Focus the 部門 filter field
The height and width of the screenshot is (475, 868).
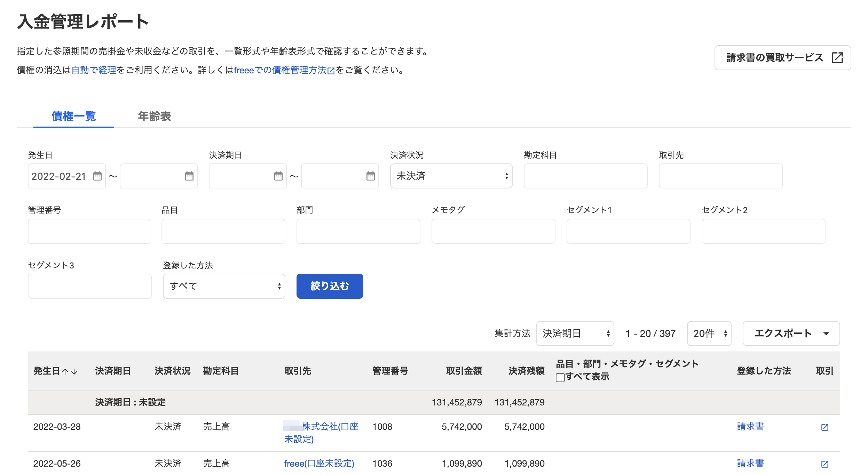(358, 231)
